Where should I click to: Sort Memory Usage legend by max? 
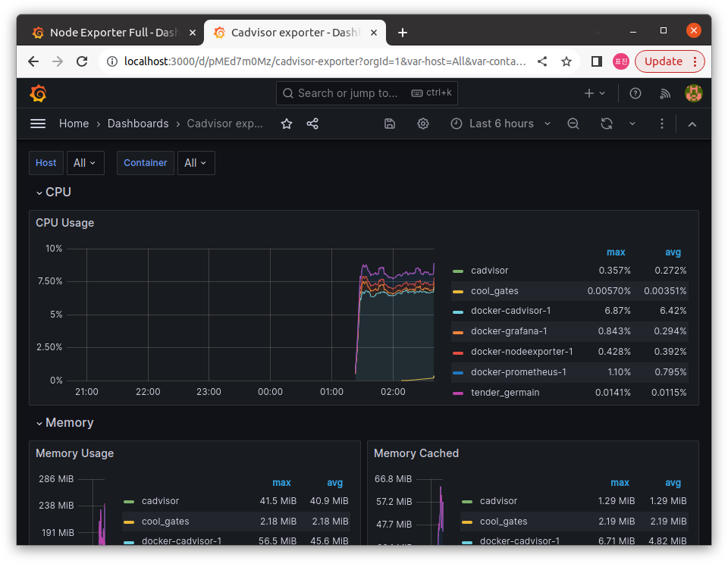[x=281, y=483]
